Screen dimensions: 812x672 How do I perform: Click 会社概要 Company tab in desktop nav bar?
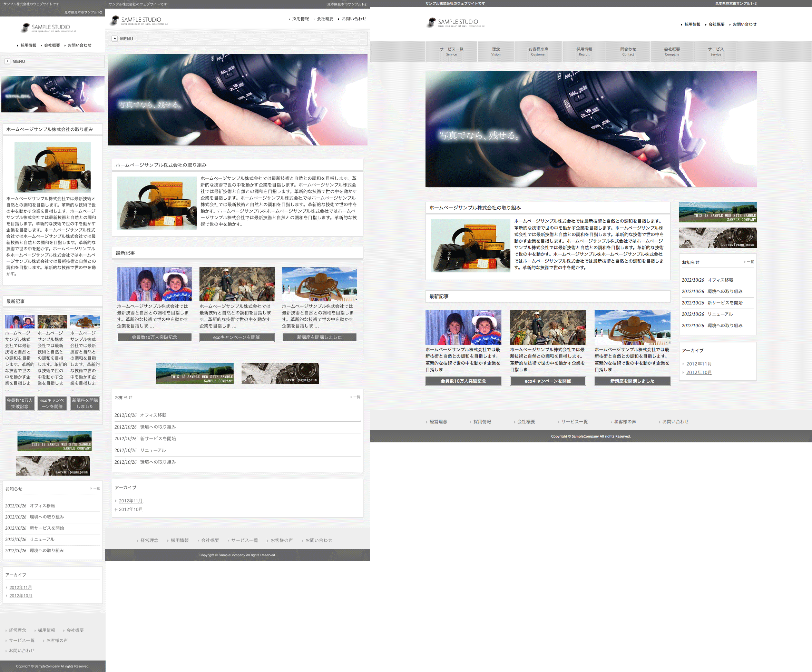pyautogui.click(x=672, y=51)
